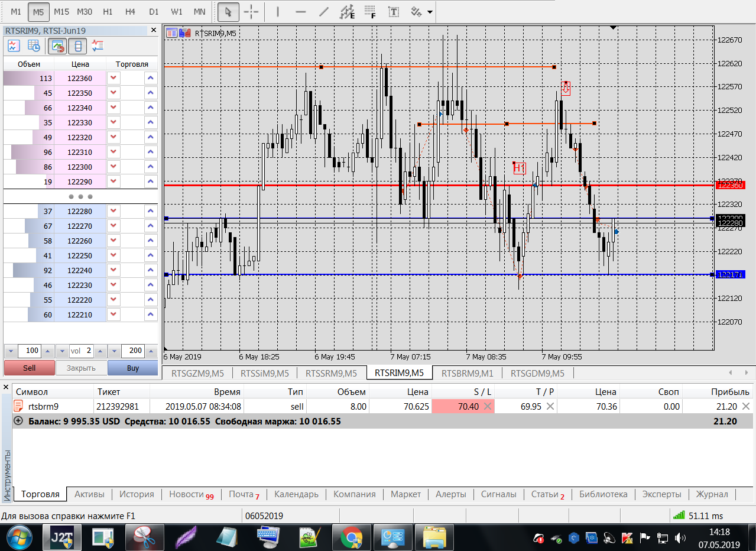The height and width of the screenshot is (551, 756).
Task: Open the graphical objects dropdown arrow
Action: coord(430,12)
